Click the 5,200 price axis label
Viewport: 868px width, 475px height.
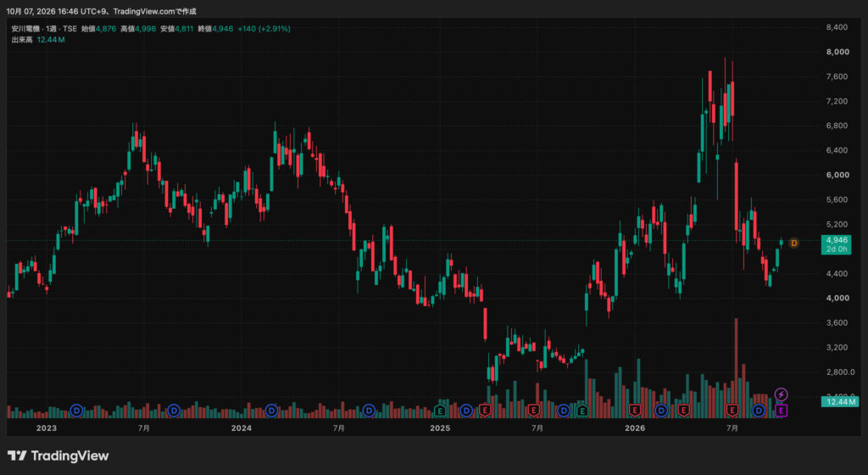pyautogui.click(x=837, y=224)
